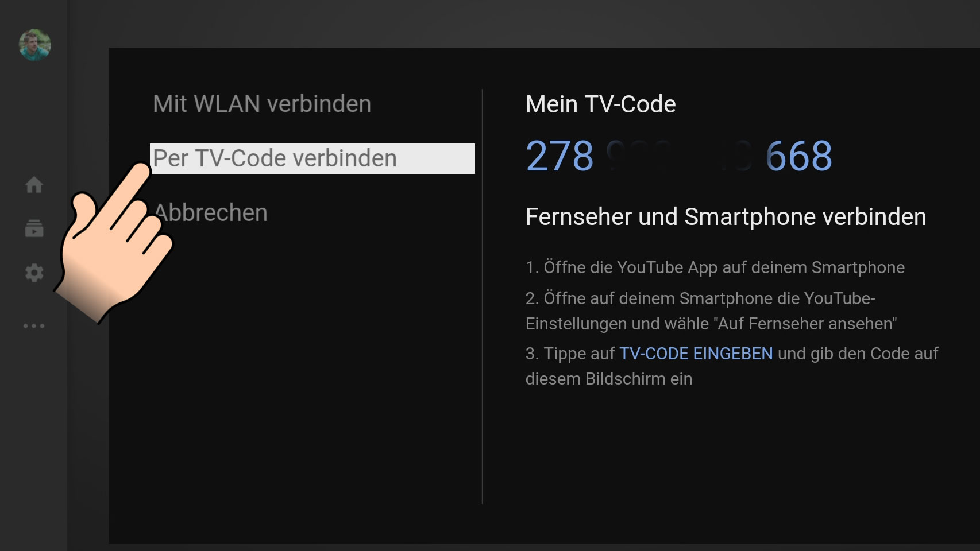Click the final line 'diesem Bildschirm ein'
This screenshot has width=980, height=551.
coord(608,379)
